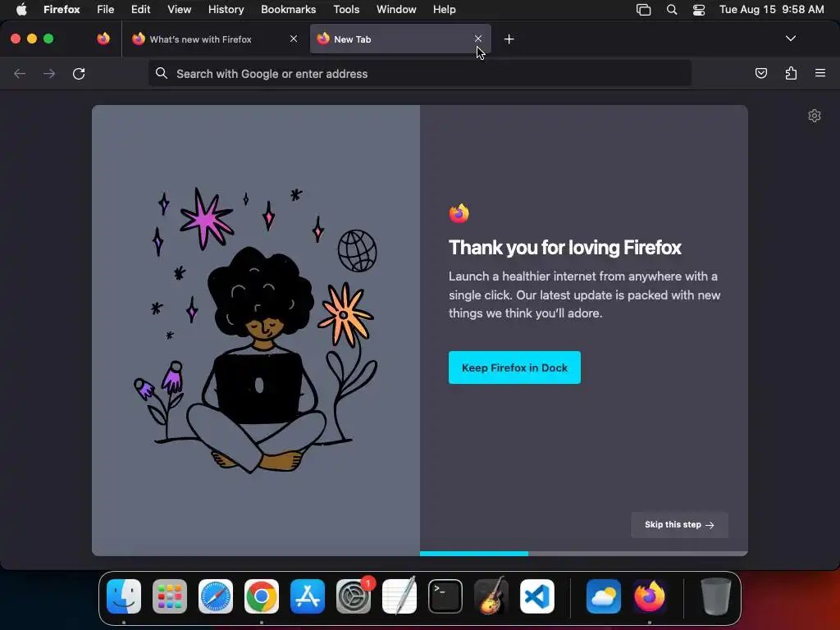The width and height of the screenshot is (840, 630).
Task: Click the onboarding progress bar
Action: click(583, 554)
